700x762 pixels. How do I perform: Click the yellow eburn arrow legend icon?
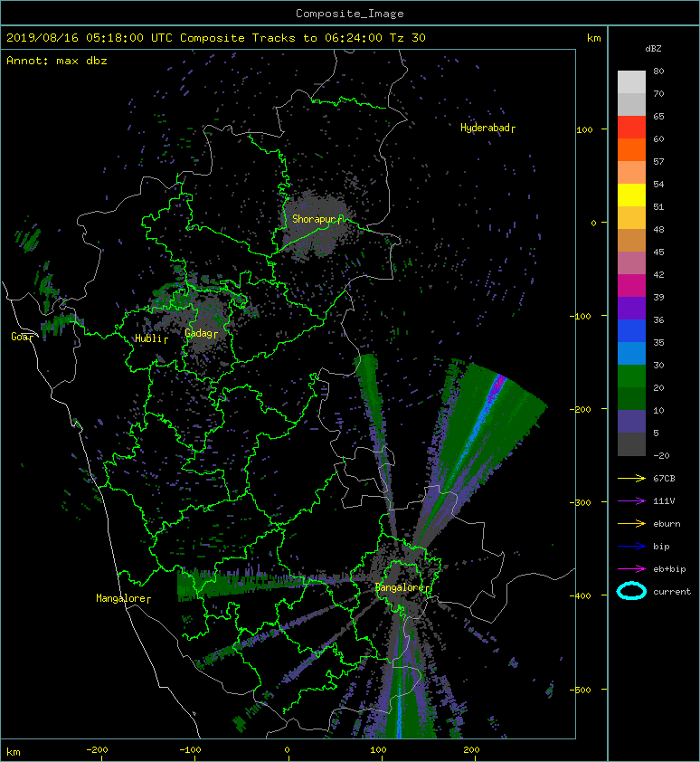coord(631,523)
